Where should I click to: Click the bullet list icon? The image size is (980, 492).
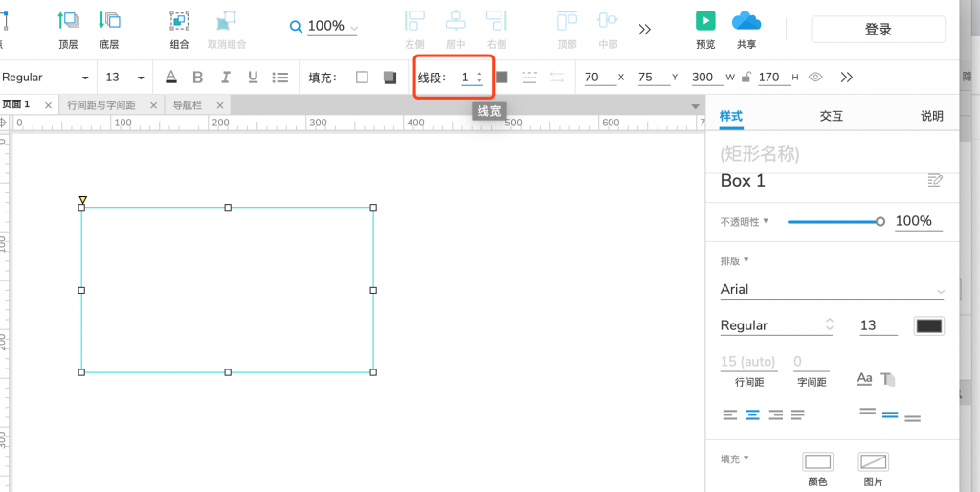[x=280, y=78]
